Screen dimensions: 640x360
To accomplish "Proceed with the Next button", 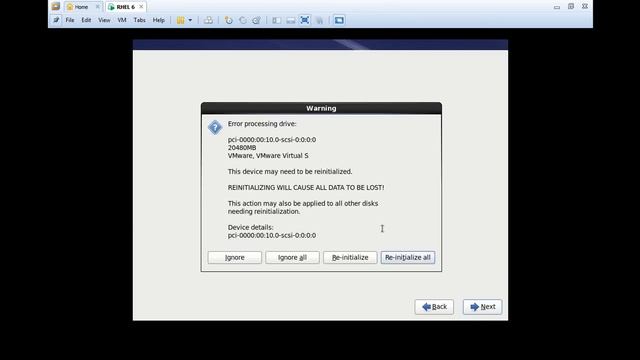I will (482, 307).
